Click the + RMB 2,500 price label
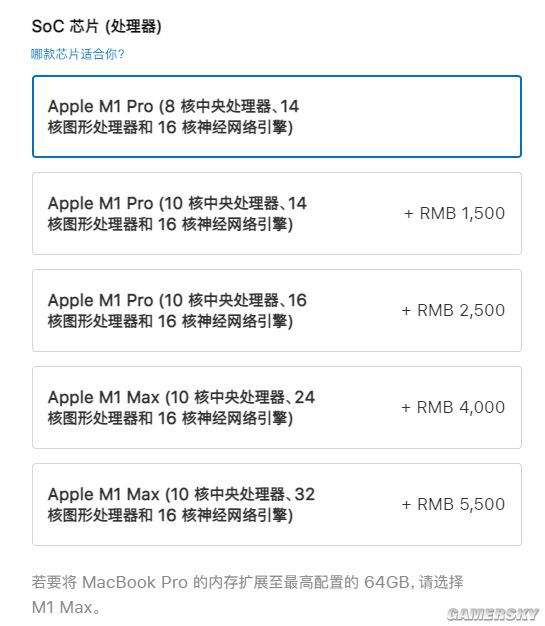The width and height of the screenshot is (545, 626). point(453,310)
